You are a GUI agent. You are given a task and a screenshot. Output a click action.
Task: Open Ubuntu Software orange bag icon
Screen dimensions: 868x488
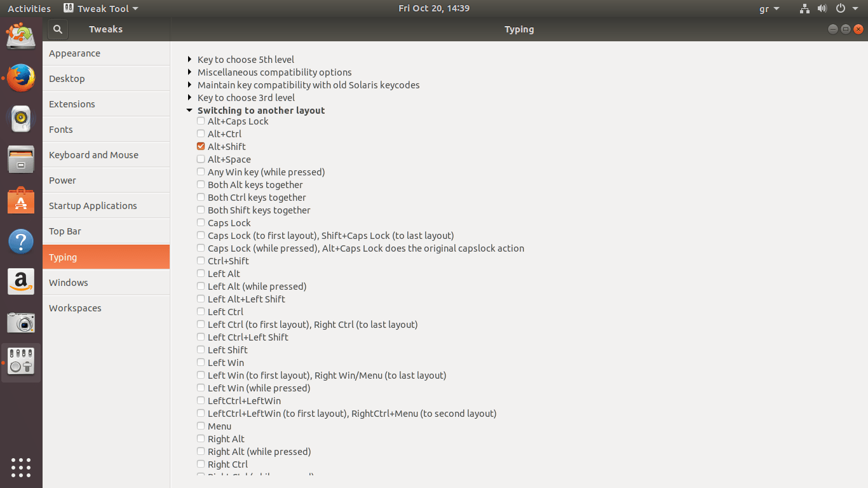pos(21,200)
